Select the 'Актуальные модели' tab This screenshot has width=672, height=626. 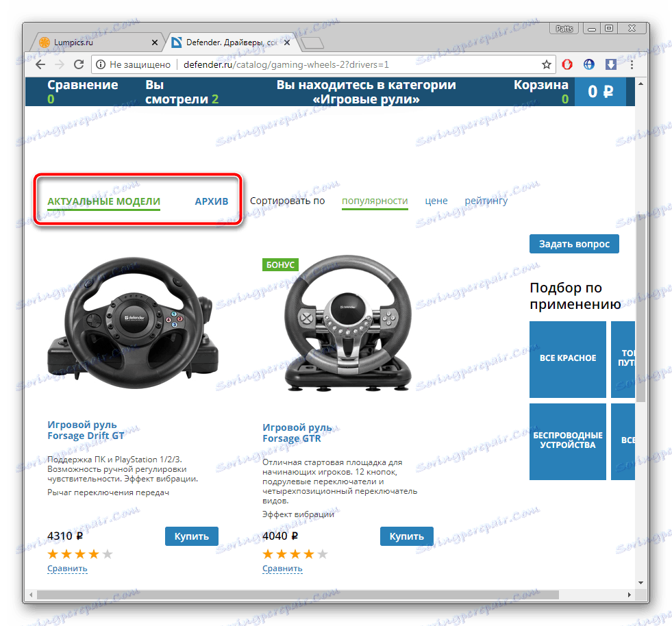(103, 202)
